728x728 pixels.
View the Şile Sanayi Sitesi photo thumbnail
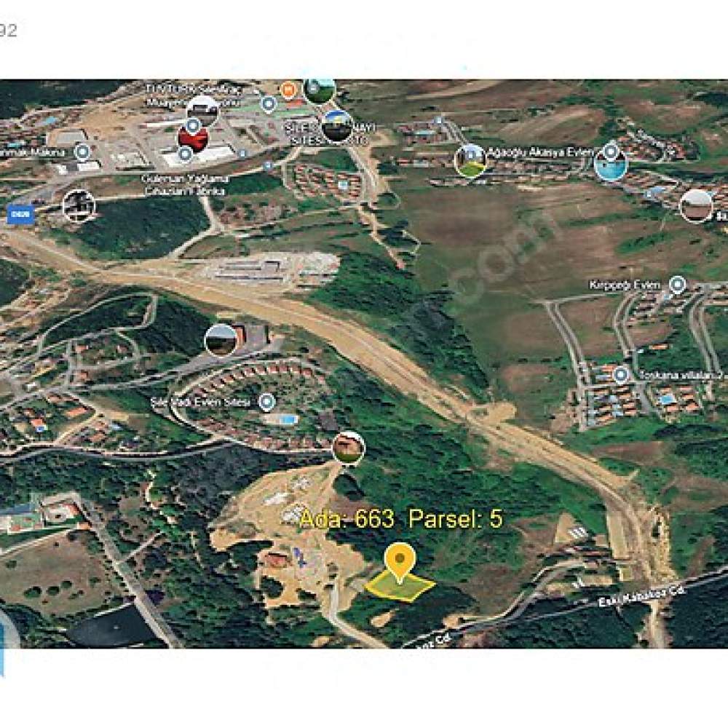tap(337, 126)
